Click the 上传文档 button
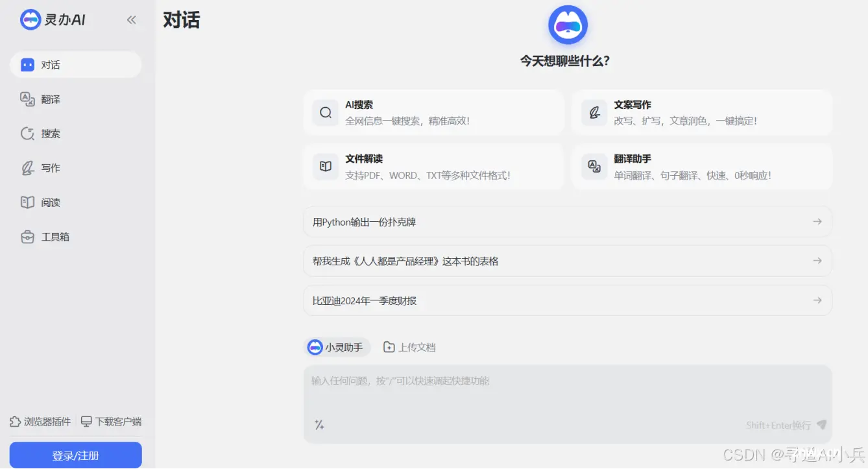Image resolution: width=868 pixels, height=469 pixels. pyautogui.click(x=409, y=347)
